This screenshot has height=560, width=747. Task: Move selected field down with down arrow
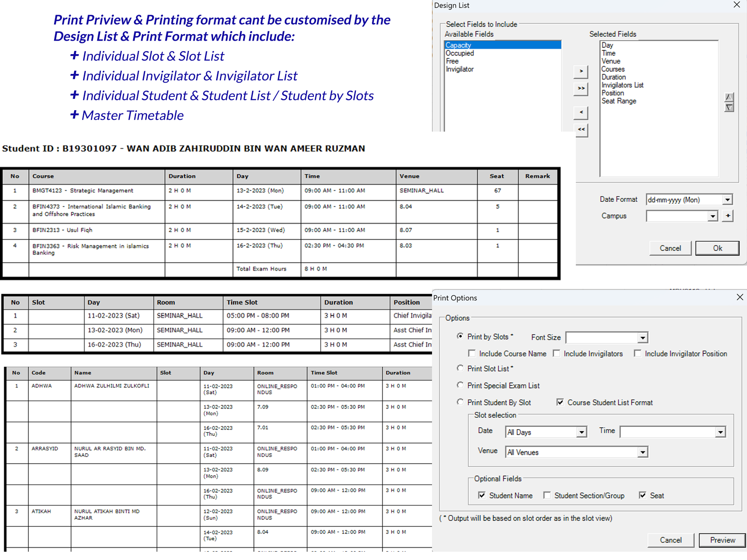(729, 107)
